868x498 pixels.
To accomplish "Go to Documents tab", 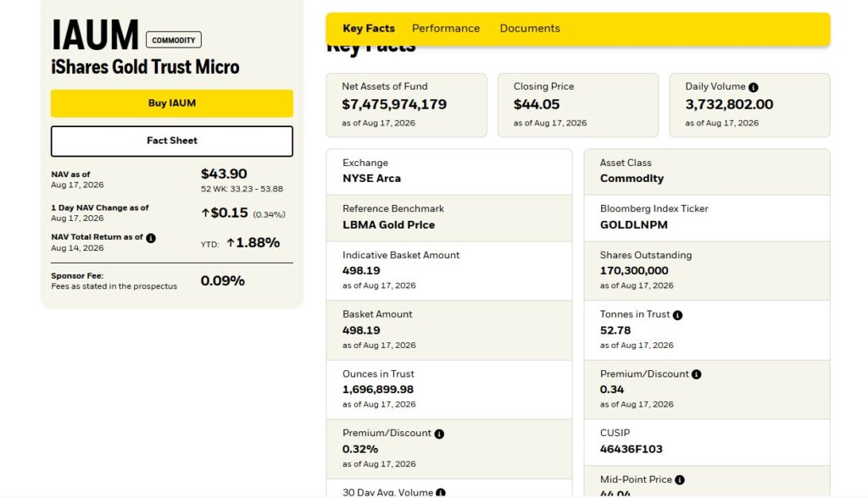I will point(530,28).
